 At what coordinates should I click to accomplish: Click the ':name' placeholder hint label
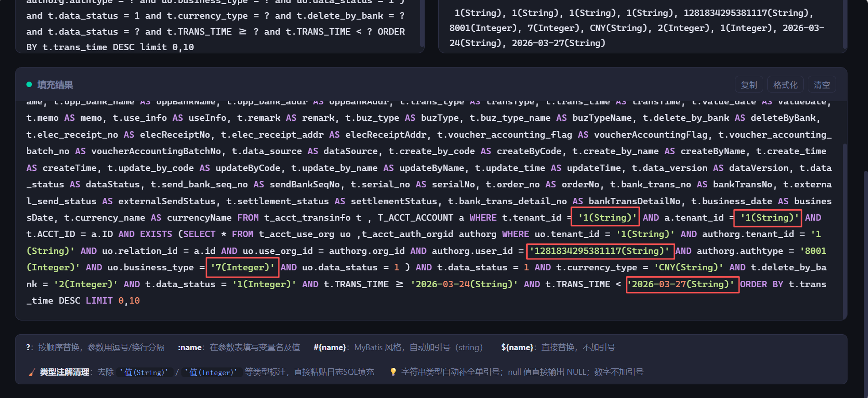point(190,347)
